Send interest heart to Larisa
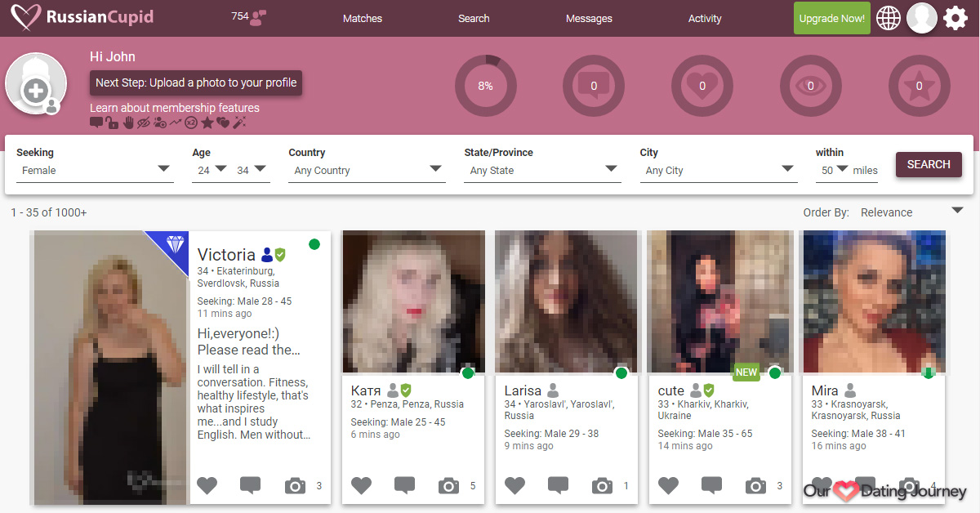 tap(514, 485)
